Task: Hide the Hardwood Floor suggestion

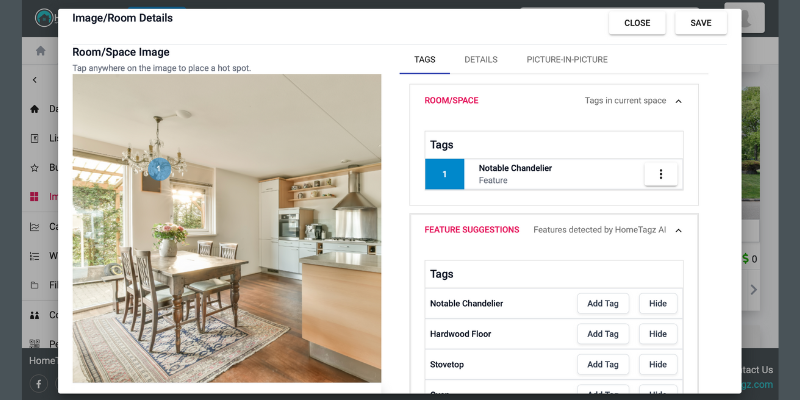Action: point(658,334)
